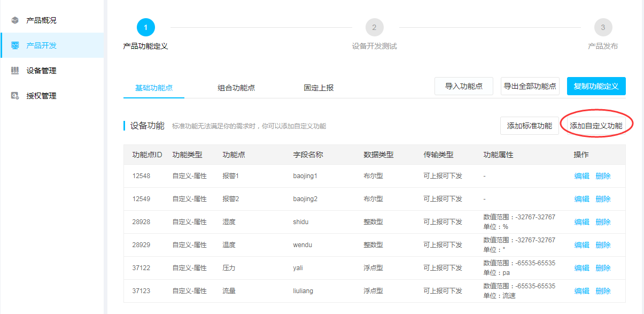Click the 产品概况 cube icon in sidebar
Viewport: 644px width, 314px height.
pyautogui.click(x=15, y=20)
